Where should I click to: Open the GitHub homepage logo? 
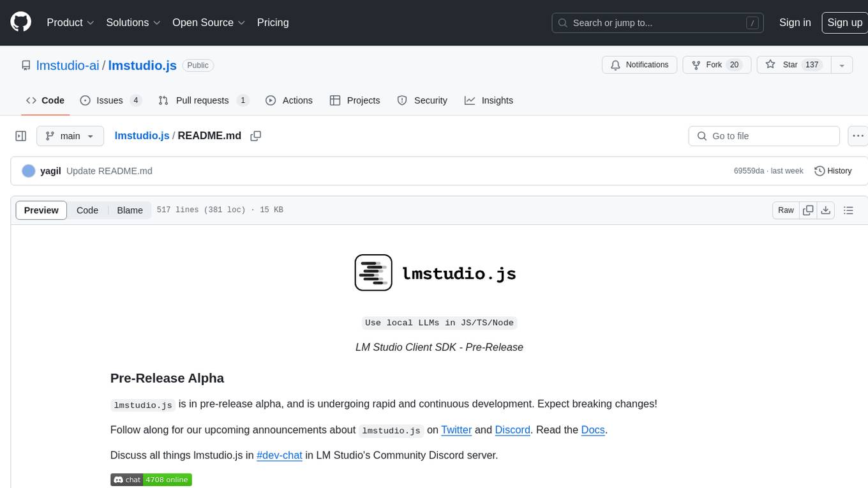pyautogui.click(x=20, y=22)
